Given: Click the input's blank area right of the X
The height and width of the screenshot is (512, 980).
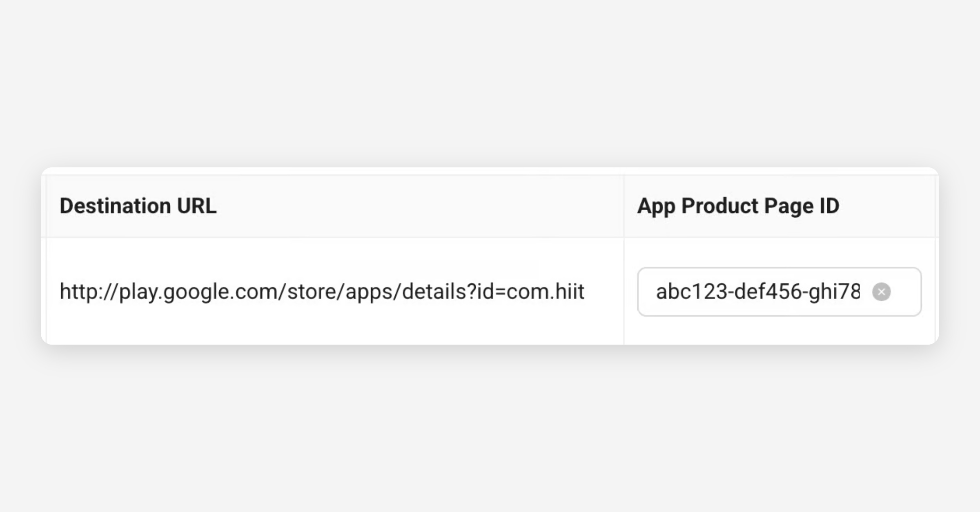Looking at the screenshot, I should pyautogui.click(x=906, y=292).
